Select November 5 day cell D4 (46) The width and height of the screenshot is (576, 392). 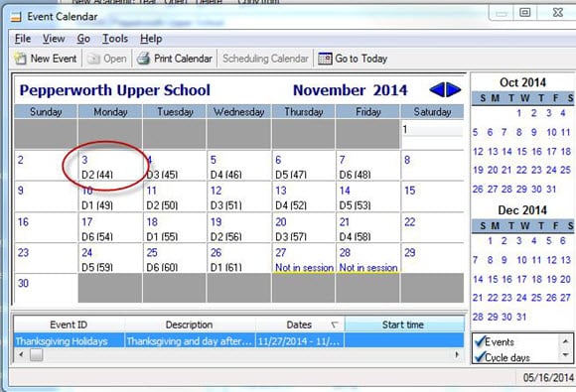[x=239, y=166]
